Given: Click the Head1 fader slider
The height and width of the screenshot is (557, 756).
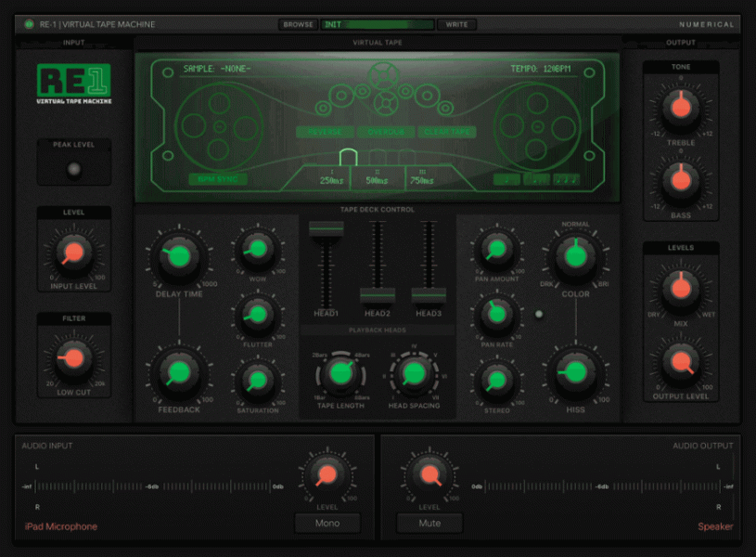Looking at the screenshot, I should click(326, 229).
